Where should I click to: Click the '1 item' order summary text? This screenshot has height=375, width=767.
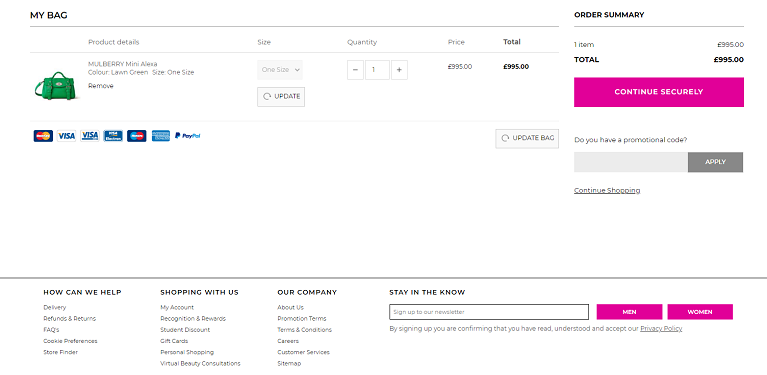pyautogui.click(x=584, y=45)
